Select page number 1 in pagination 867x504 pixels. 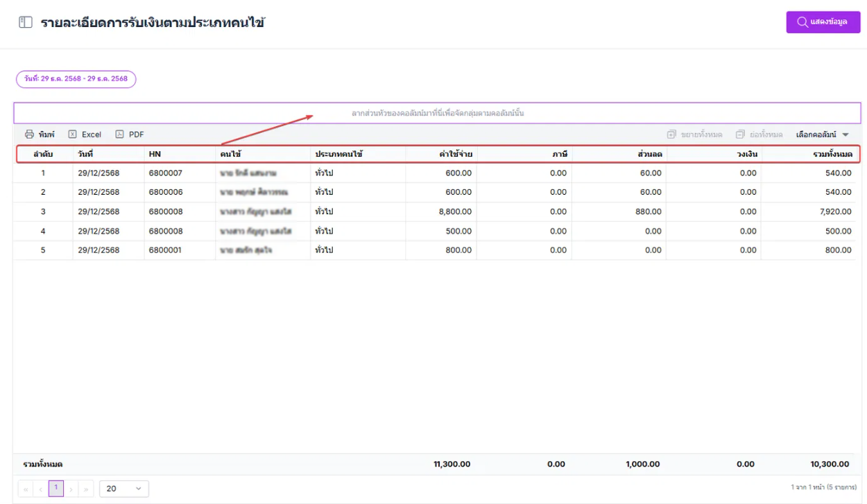click(56, 489)
